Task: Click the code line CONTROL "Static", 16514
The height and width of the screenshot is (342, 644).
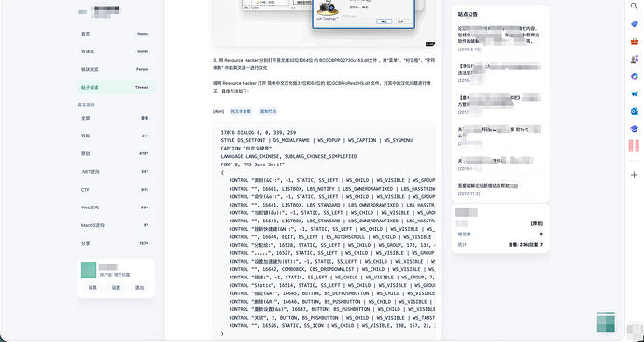Action: pyautogui.click(x=332, y=285)
